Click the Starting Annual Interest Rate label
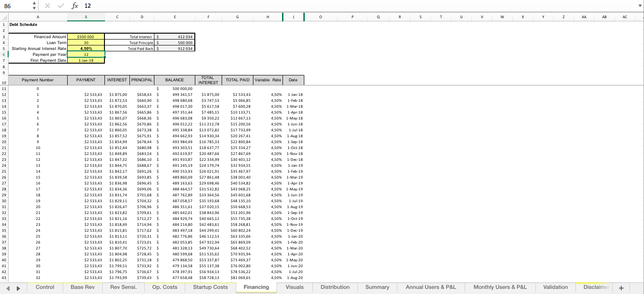Viewport: 644px width, 294px height. [39, 49]
